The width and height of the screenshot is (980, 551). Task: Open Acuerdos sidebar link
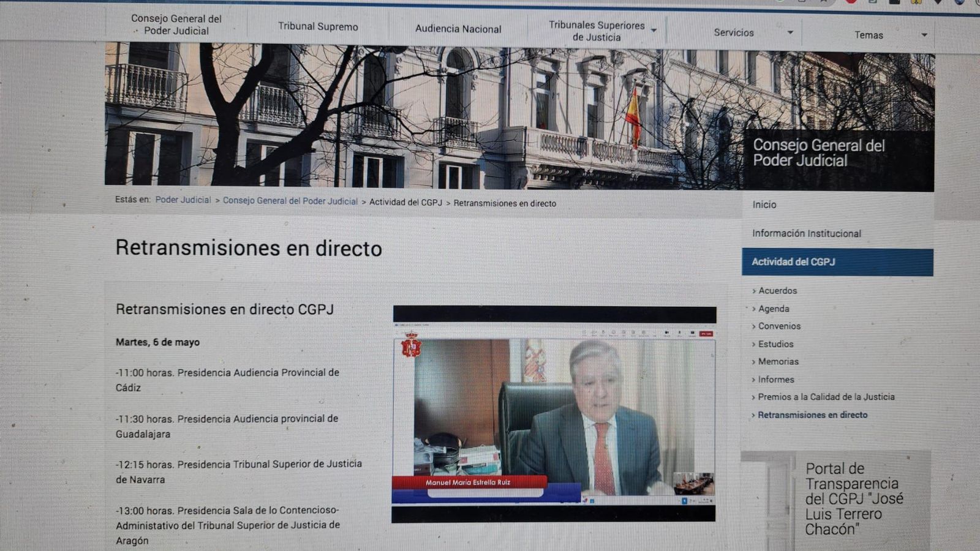[x=777, y=291]
